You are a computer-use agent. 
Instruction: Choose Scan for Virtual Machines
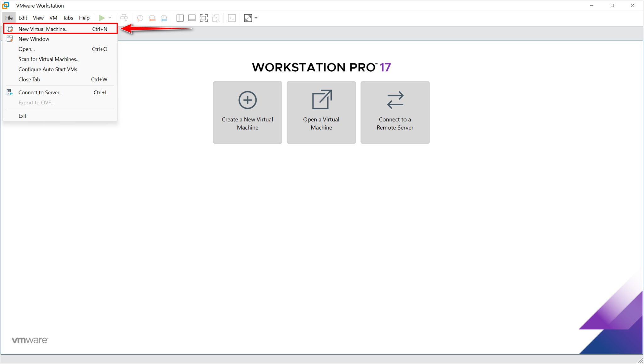(x=48, y=59)
